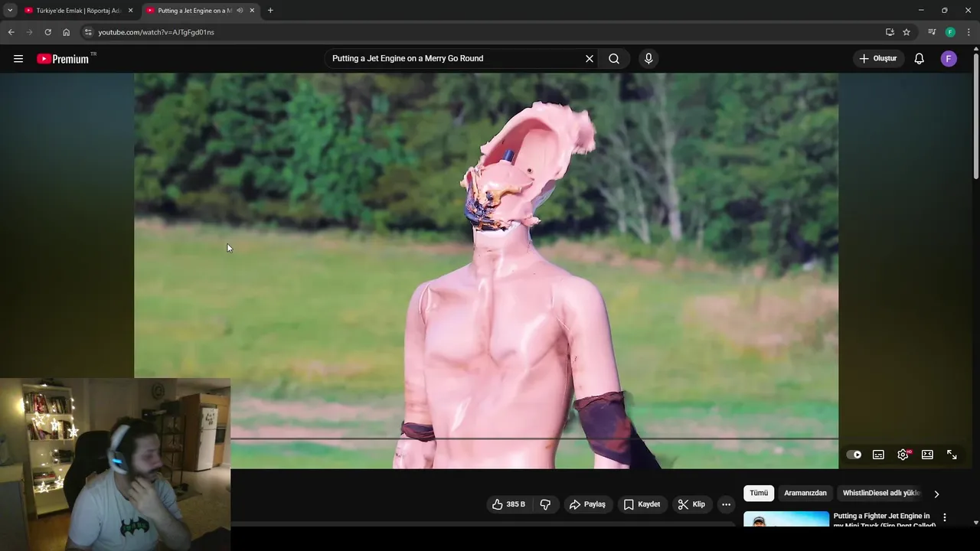Open player settings gear

[x=903, y=455]
